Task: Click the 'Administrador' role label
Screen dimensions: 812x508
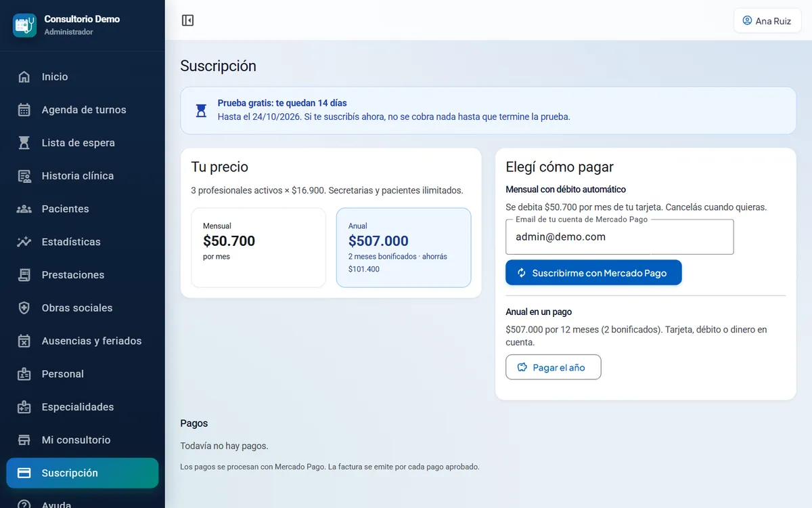Action: click(68, 32)
